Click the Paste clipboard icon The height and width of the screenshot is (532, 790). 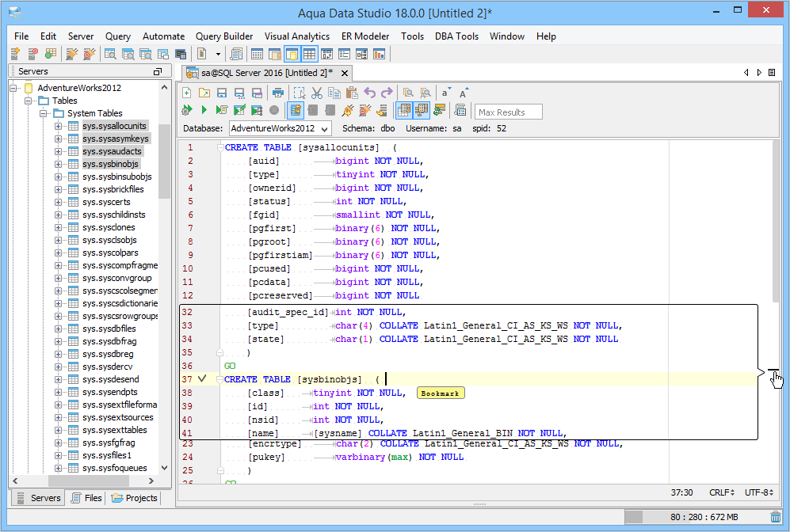coord(351,93)
